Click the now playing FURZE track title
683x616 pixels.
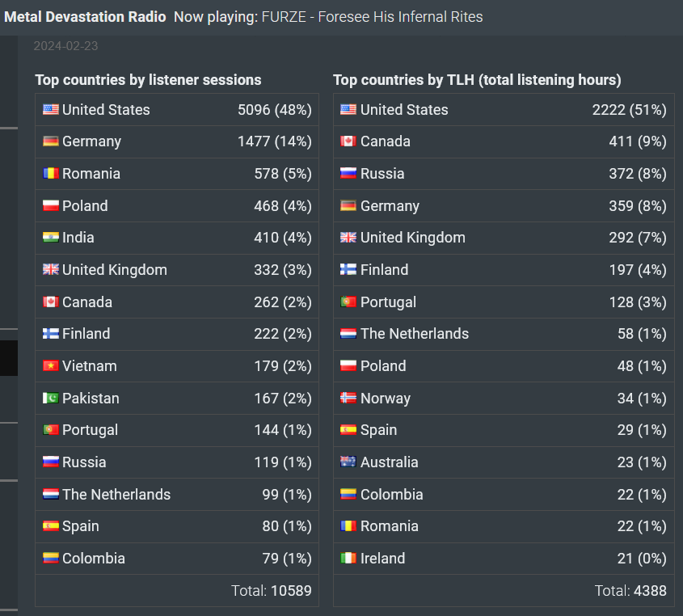pos(372,17)
